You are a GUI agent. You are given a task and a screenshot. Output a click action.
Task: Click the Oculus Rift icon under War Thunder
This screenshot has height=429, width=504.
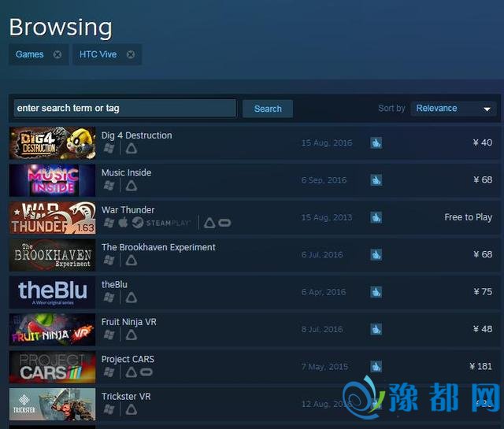coord(224,223)
